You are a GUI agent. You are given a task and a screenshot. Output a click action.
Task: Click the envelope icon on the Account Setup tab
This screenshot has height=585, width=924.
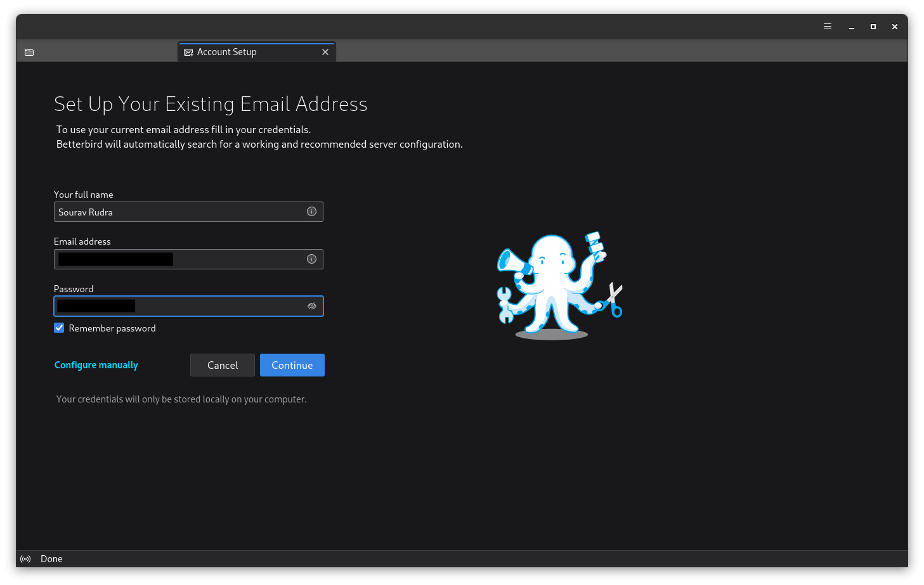pyautogui.click(x=188, y=53)
